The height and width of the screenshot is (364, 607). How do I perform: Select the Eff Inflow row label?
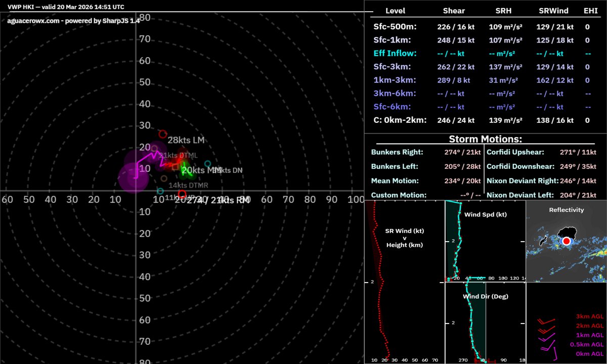coord(394,53)
